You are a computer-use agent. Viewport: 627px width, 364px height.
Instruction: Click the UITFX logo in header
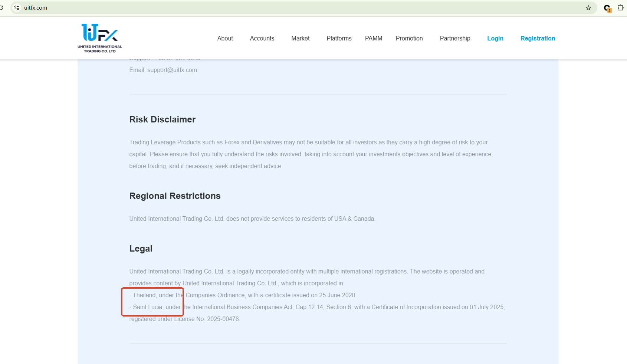click(99, 38)
